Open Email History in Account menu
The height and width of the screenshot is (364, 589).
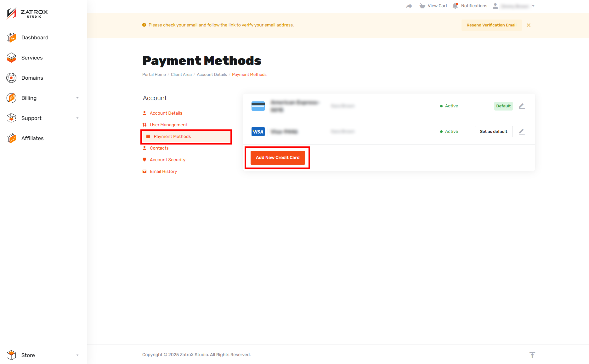tap(163, 171)
